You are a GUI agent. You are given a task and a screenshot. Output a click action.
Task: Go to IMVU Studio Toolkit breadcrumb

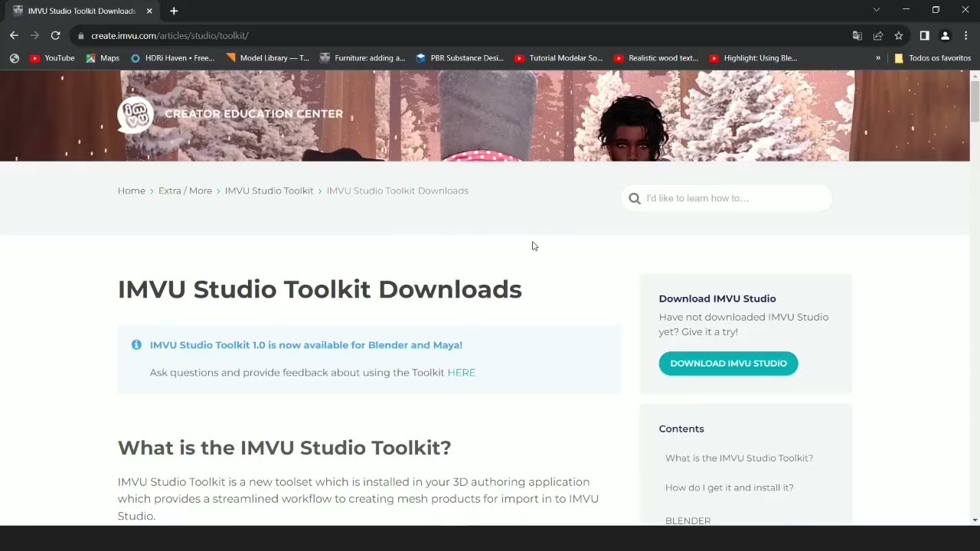pos(269,191)
